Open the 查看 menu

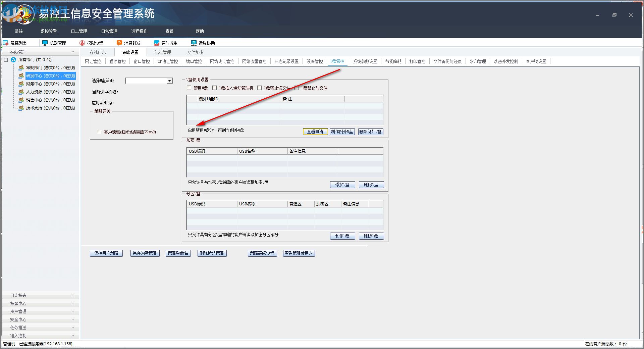pos(170,31)
